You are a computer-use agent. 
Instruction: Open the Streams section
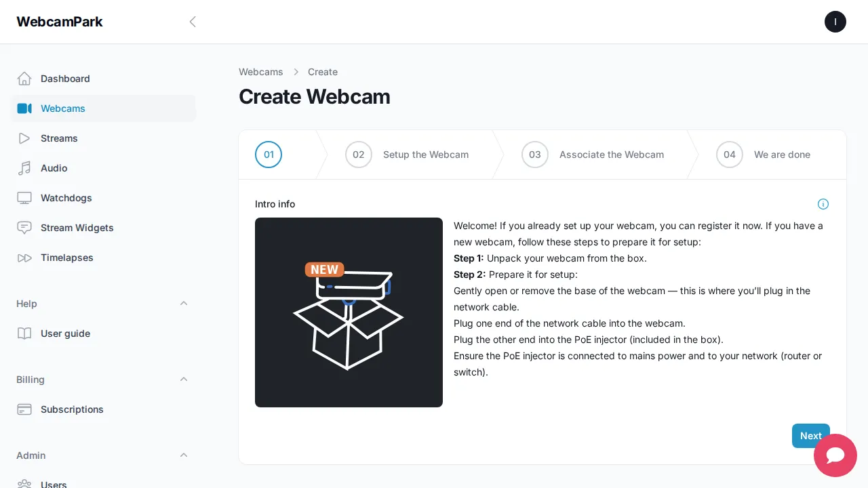(59, 138)
